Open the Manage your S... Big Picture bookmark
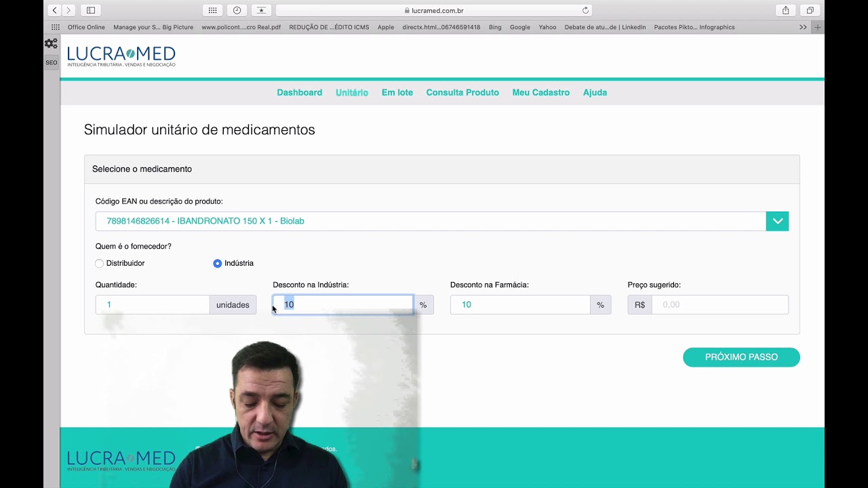Image resolution: width=868 pixels, height=488 pixels. pyautogui.click(x=153, y=27)
